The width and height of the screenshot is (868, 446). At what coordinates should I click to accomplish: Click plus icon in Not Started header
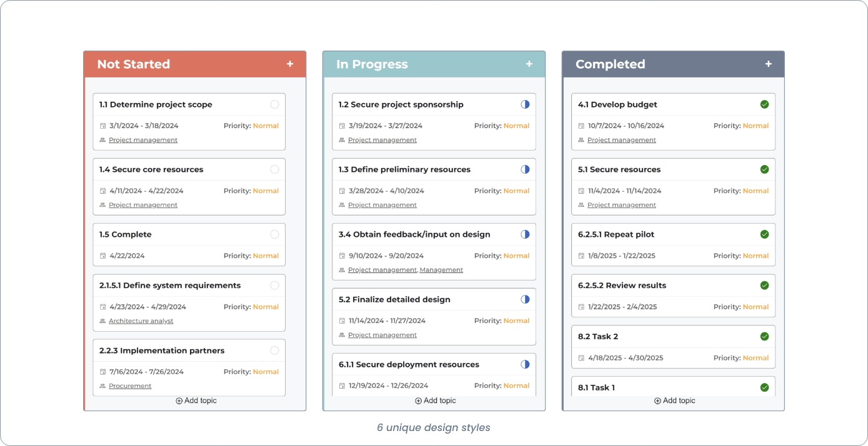coord(290,64)
